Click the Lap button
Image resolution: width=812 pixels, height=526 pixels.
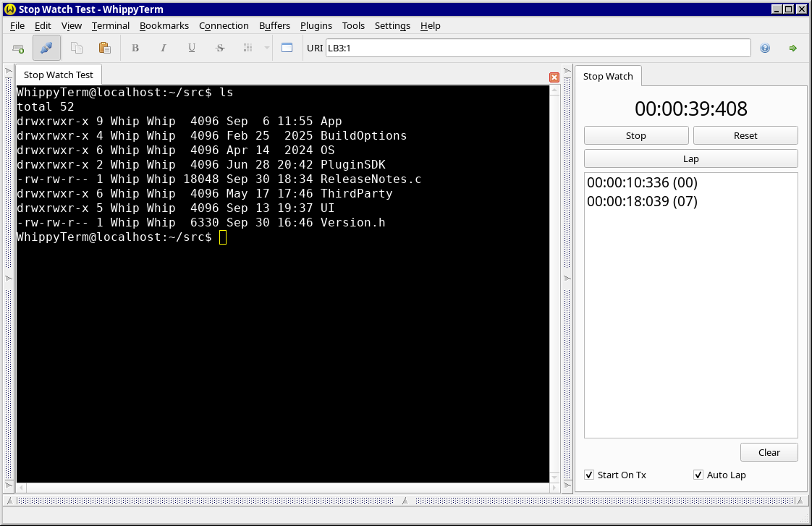coord(690,158)
